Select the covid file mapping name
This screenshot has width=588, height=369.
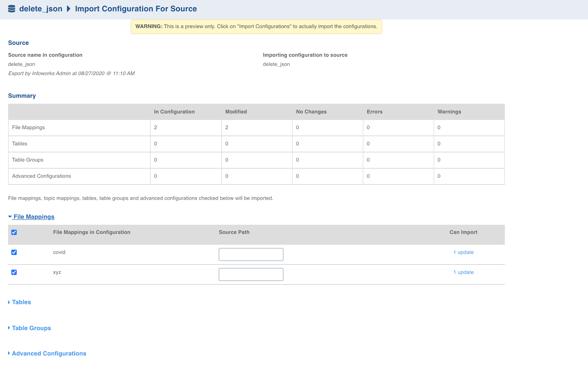point(59,252)
